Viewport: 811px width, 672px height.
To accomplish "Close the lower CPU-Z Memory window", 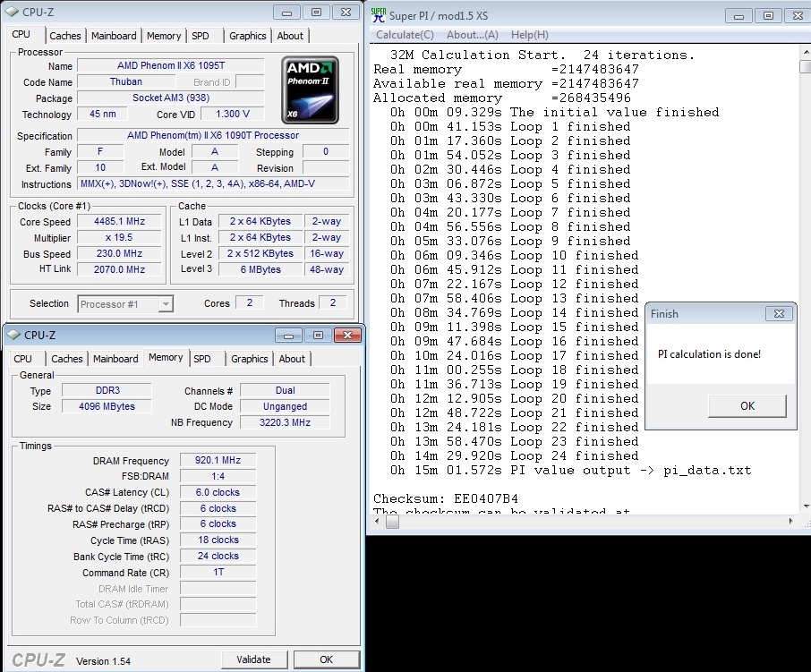I will click(x=346, y=335).
